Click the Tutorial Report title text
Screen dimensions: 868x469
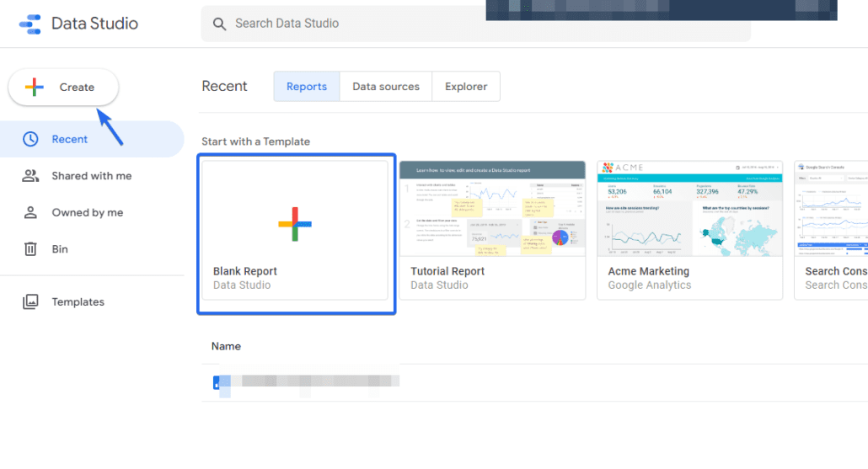pyautogui.click(x=447, y=271)
